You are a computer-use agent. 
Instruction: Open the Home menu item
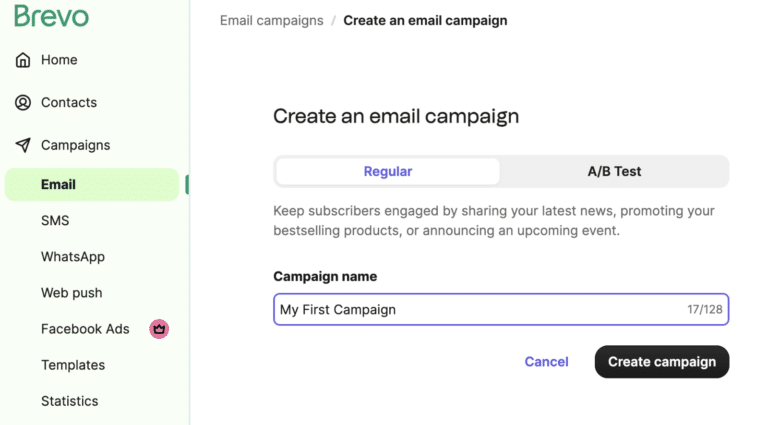coord(59,60)
